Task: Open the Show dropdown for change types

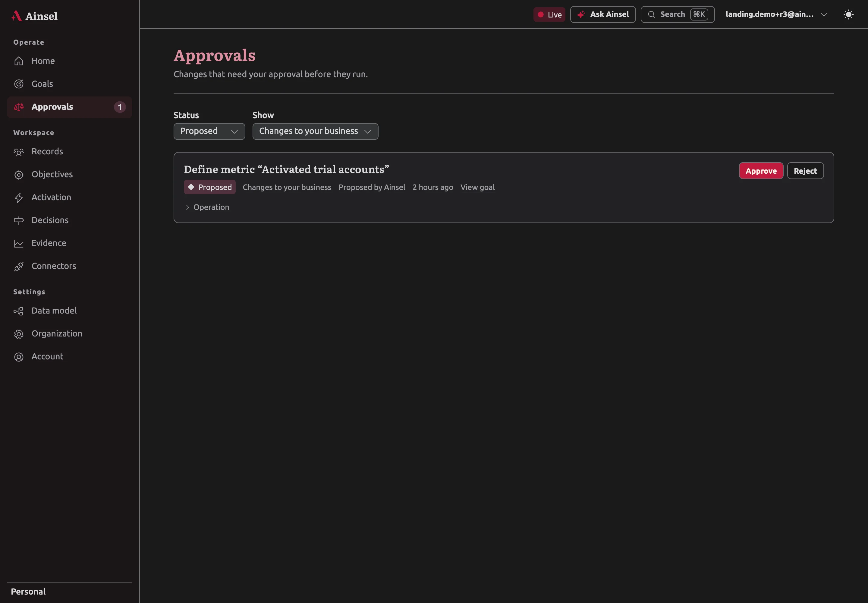Action: (315, 131)
